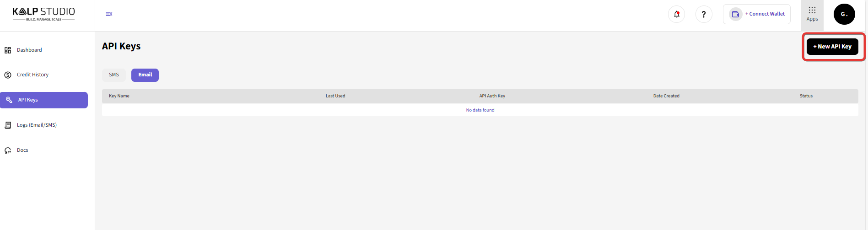Open API Keys in the sidebar

coord(44,100)
